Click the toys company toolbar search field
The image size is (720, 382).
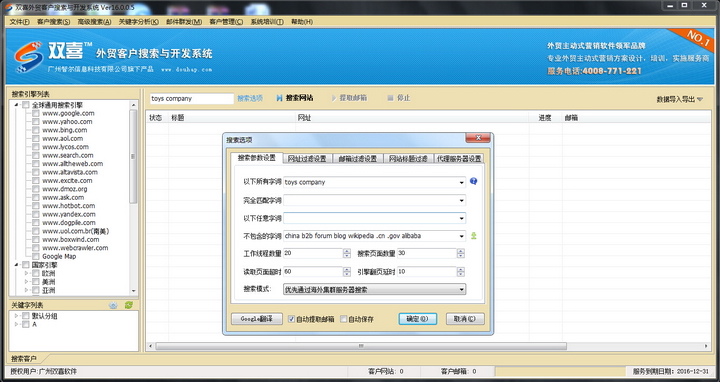point(191,98)
